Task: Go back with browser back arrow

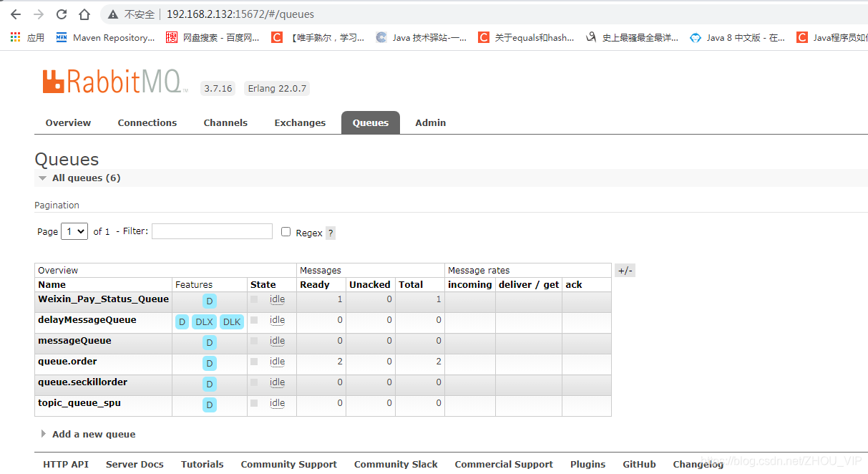Action: pos(16,14)
